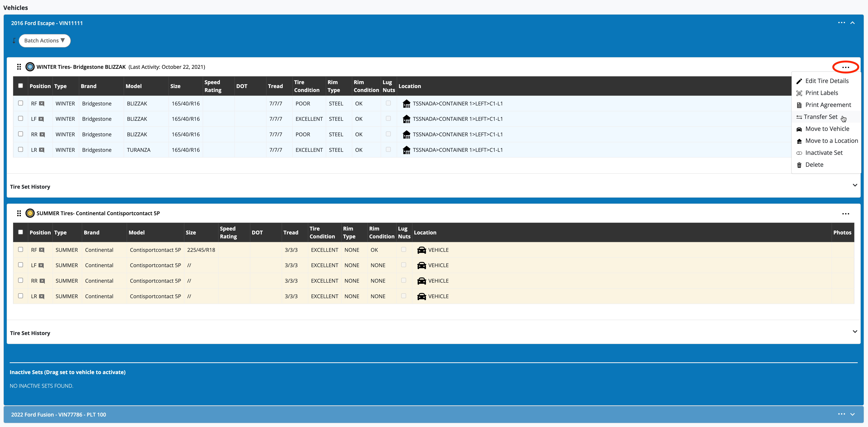
Task: Open the winter tire set three-dot menu
Action: 845,67
